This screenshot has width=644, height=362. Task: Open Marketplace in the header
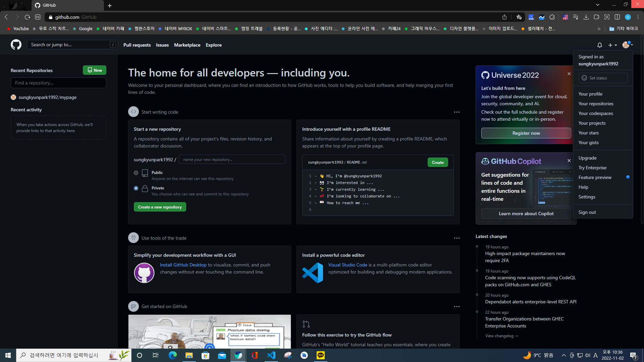coord(187,45)
